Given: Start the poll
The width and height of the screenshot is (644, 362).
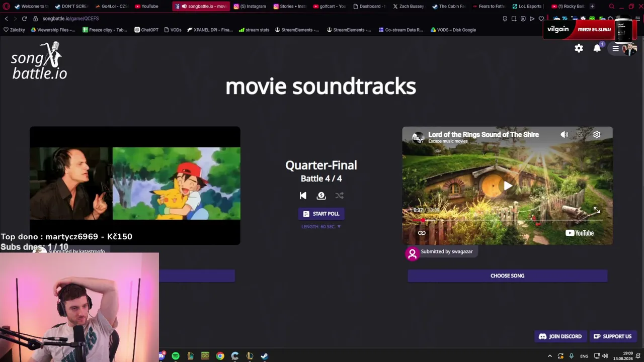Looking at the screenshot, I should [x=321, y=214].
